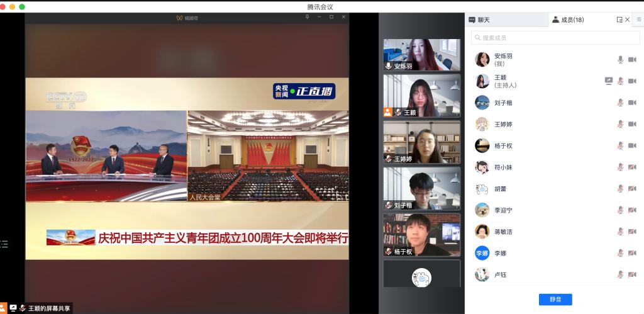
Task: Click 王颖's screen sharing indicator icon
Action: pyautogui.click(x=609, y=81)
